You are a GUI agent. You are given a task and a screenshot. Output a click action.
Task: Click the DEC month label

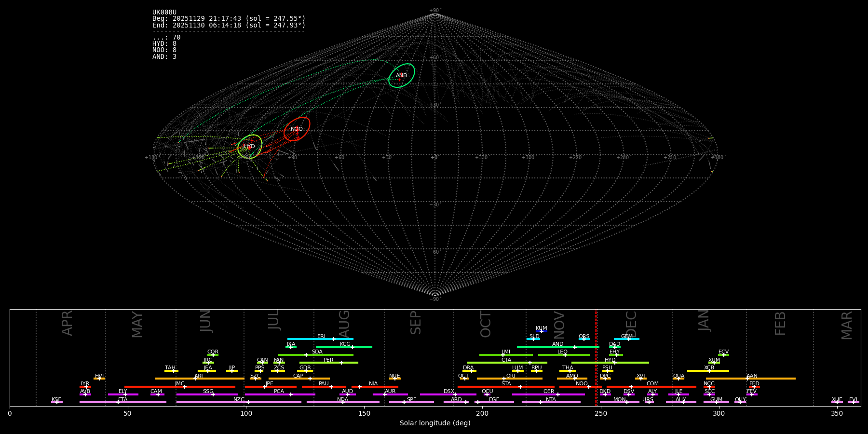[x=631, y=324]
